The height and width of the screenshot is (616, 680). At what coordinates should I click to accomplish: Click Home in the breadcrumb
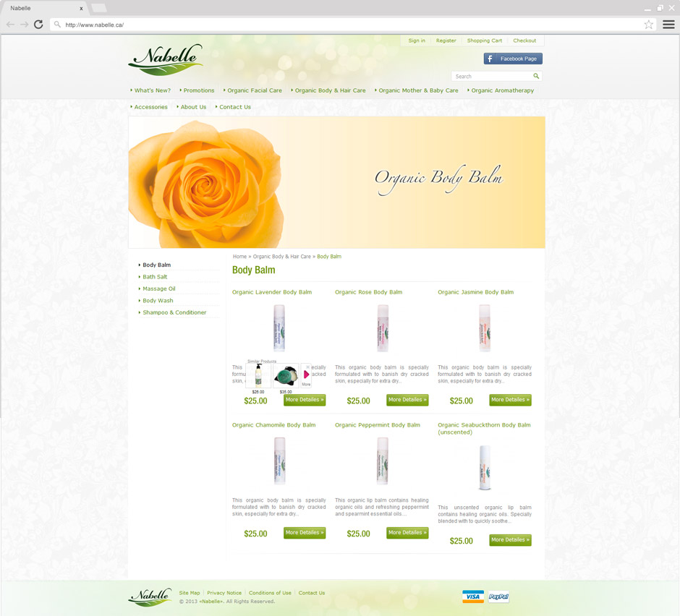[239, 257]
